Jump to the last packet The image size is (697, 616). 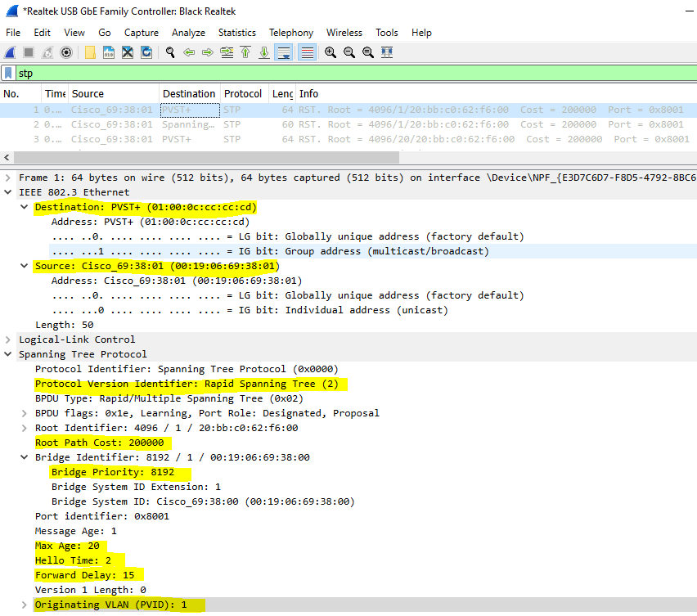coord(264,52)
